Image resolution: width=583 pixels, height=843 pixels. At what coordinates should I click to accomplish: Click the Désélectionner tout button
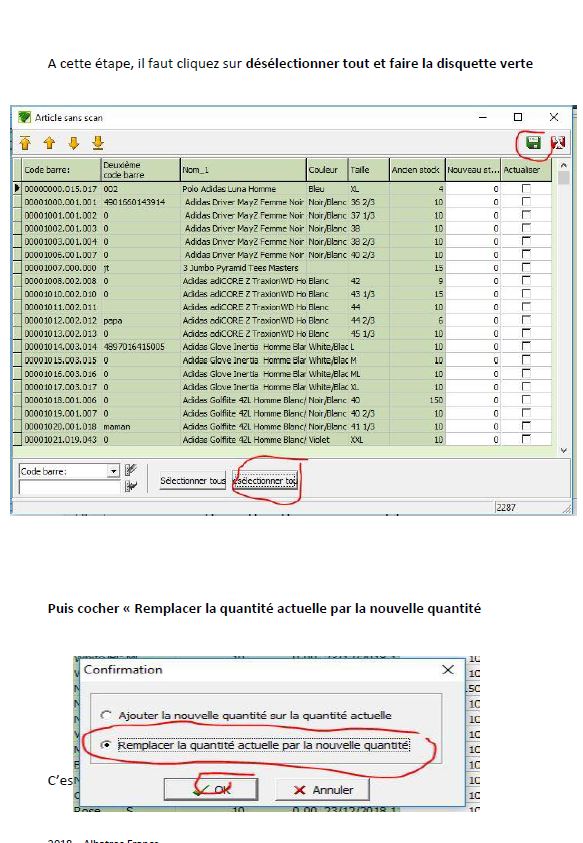(x=266, y=481)
